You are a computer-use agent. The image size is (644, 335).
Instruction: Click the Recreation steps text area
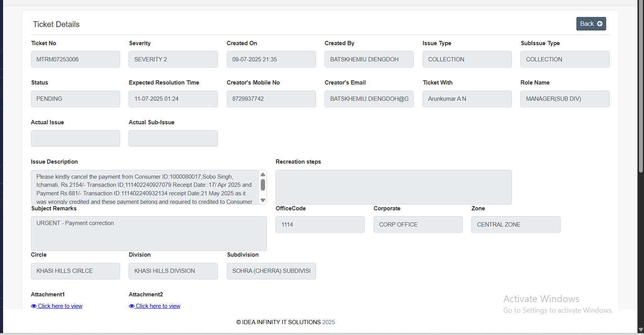coord(393,187)
